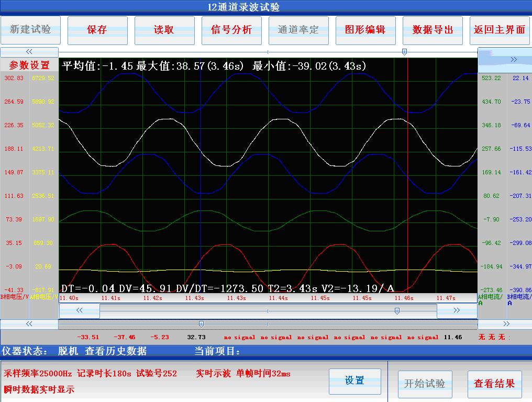Viewport: 532px width, 402px height.
Task: Click the disabled 开始试验 start button
Action: [425, 385]
